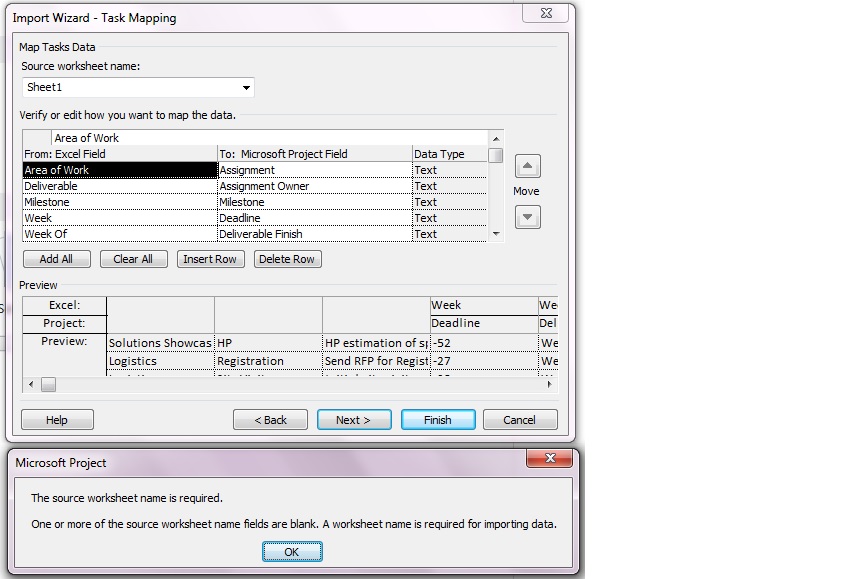
Task: Click the From: Excel Field column header
Action: [120, 154]
